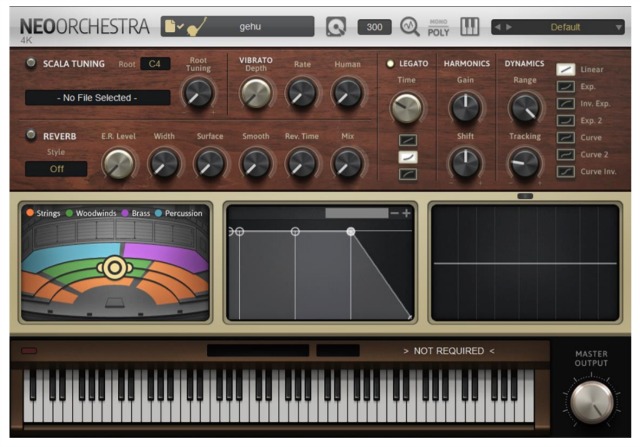The width and height of the screenshot is (640, 447).
Task: Click the Strings legend label
Action: [x=48, y=213]
